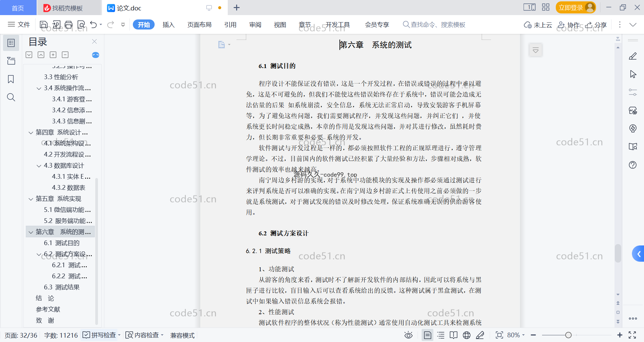The image size is (644, 342).
Task: Select the 页面布局 ribbon tab
Action: 199,24
